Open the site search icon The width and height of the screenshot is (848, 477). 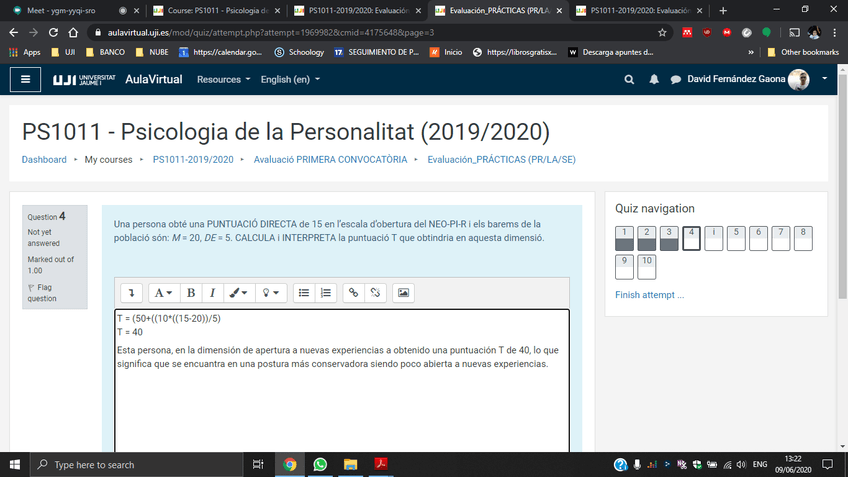coord(629,79)
